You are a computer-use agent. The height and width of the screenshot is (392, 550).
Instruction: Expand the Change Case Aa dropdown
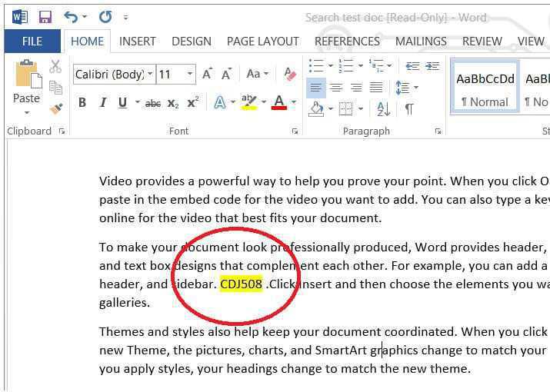(257, 75)
